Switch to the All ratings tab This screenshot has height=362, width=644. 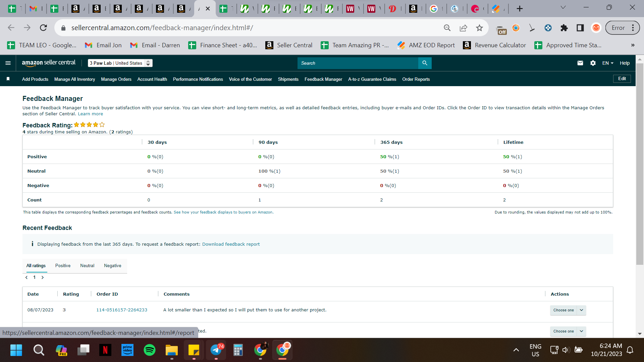(36, 265)
